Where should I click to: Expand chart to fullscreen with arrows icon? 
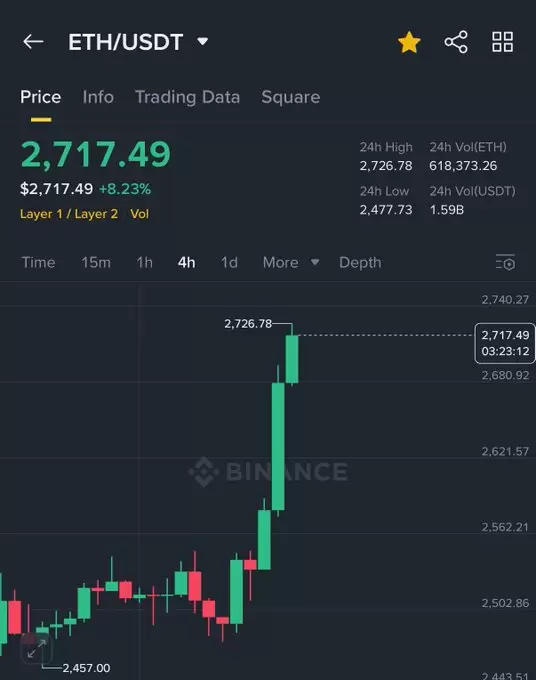36,648
